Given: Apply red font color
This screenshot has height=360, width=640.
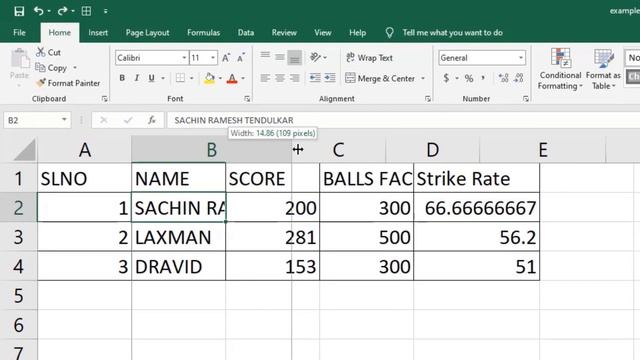Looking at the screenshot, I should [x=232, y=78].
